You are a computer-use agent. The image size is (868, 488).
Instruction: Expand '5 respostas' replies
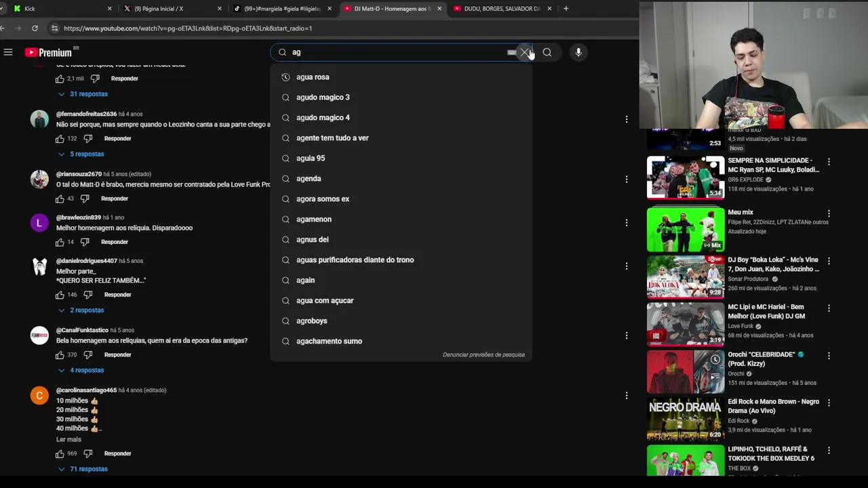pos(81,154)
